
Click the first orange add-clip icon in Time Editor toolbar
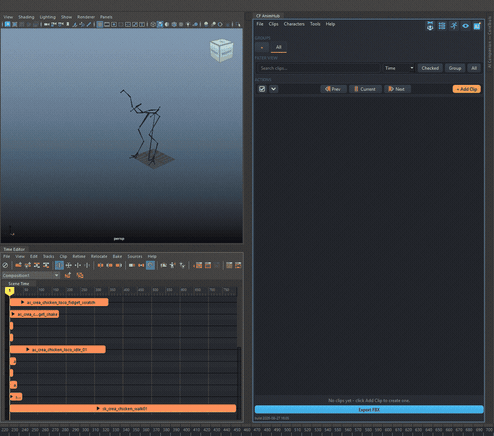[x=18, y=265]
